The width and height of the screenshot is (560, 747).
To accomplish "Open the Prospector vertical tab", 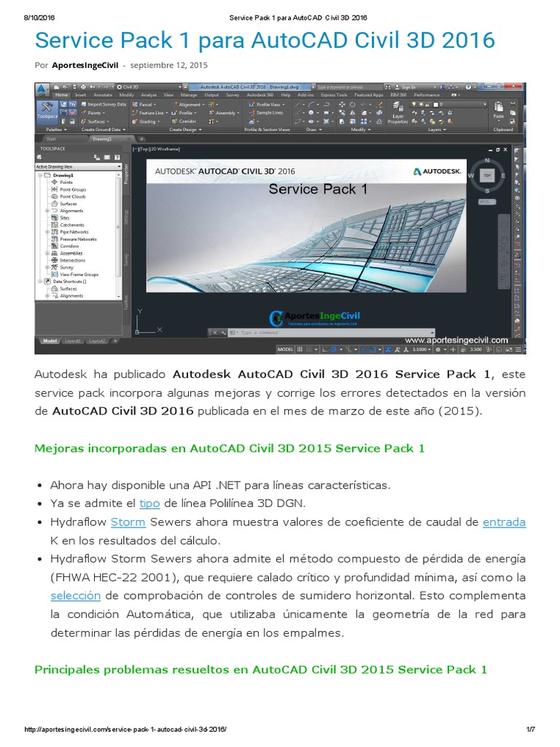I will 127,174.
